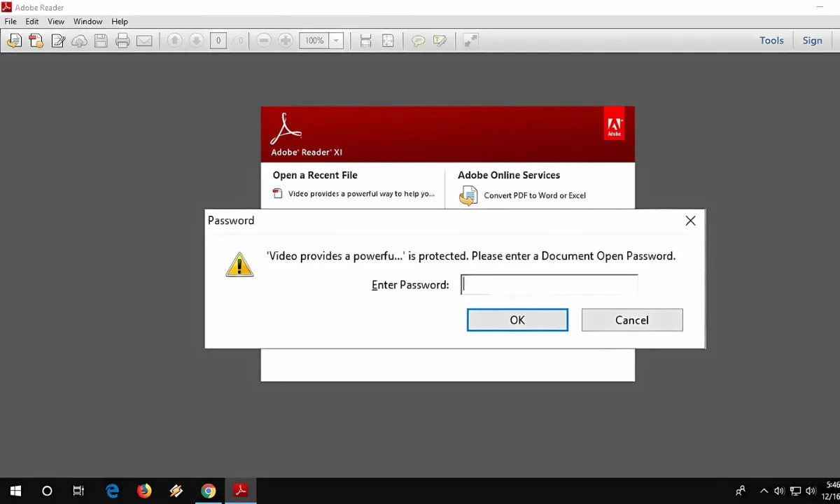Click Convert PDF to Word or Excel
Screen dimensions: 840x504
click(535, 195)
